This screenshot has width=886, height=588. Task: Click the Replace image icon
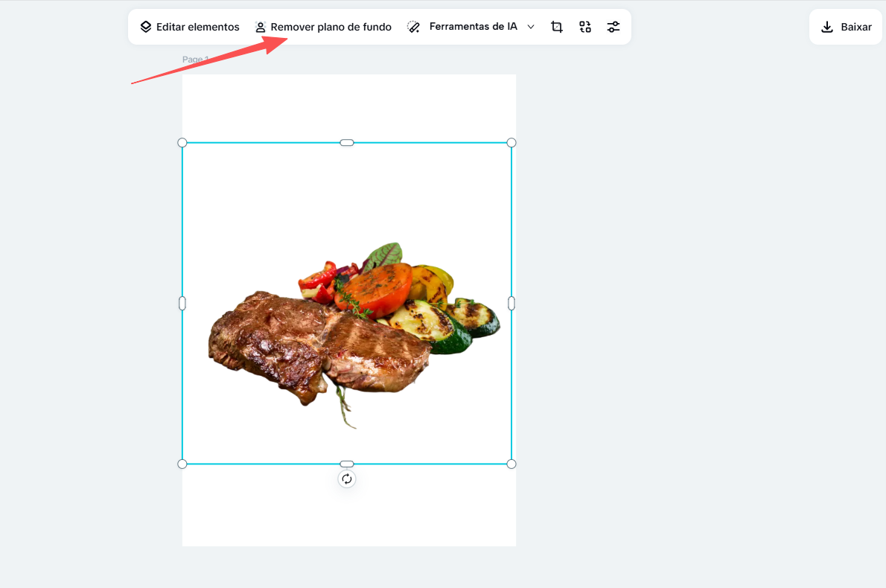point(585,26)
